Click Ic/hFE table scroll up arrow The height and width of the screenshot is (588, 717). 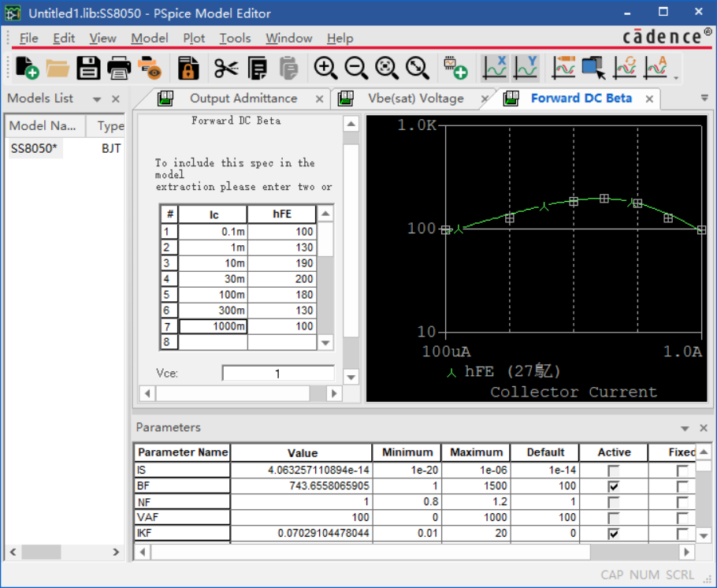[325, 214]
